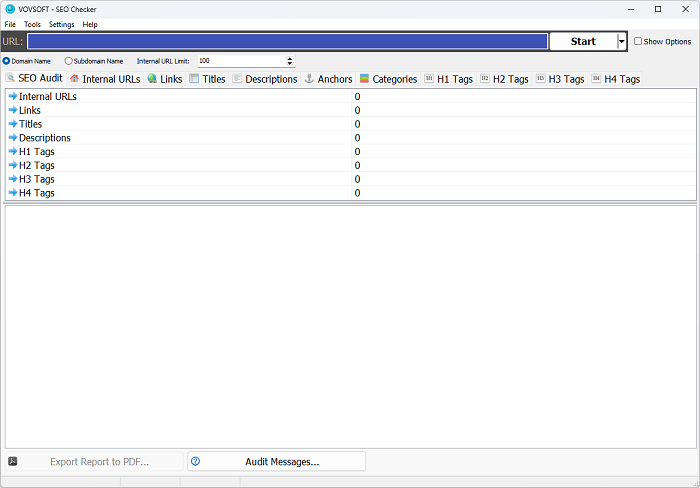Open the Start button dropdown arrow
Viewport: 700px width, 488px height.
pyautogui.click(x=621, y=42)
